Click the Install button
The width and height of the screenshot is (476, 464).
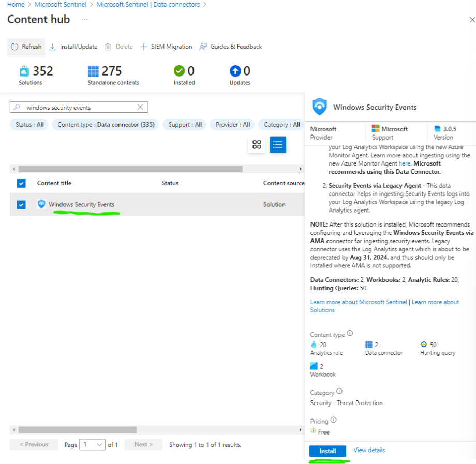(x=328, y=451)
